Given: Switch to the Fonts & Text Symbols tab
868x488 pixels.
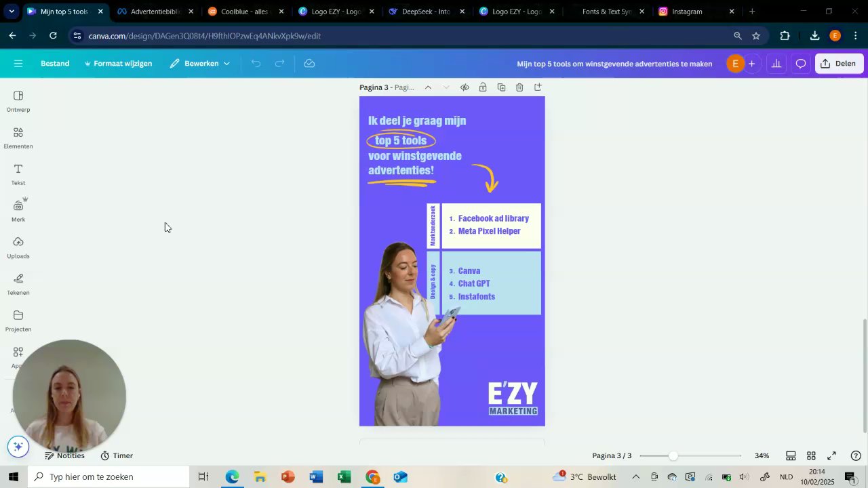Looking at the screenshot, I should coord(606,12).
